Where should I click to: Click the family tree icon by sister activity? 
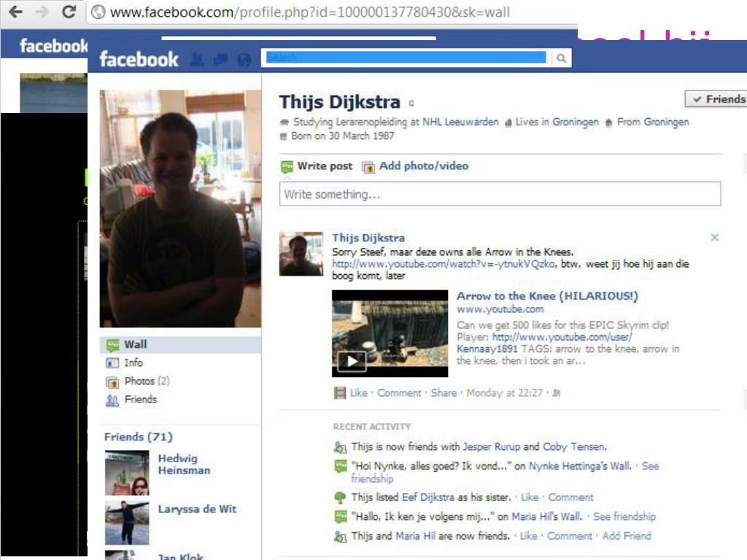340,497
